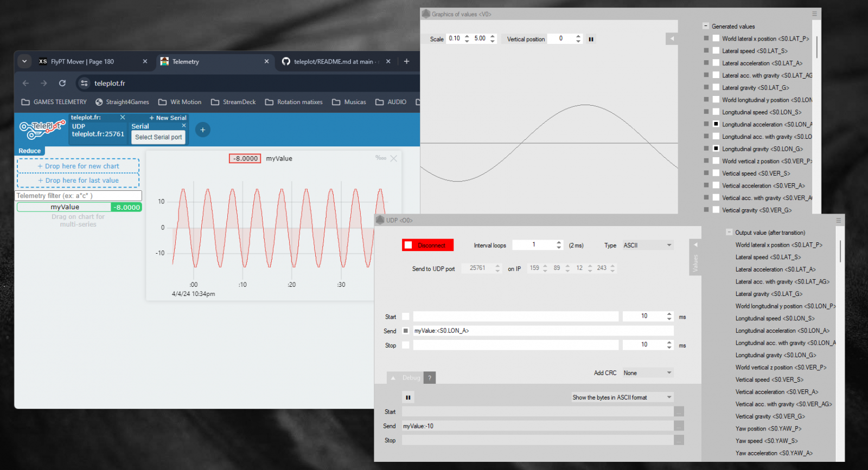The height and width of the screenshot is (470, 868).
Task: Open the Debug Start row ellipsis button
Action: [x=679, y=412]
